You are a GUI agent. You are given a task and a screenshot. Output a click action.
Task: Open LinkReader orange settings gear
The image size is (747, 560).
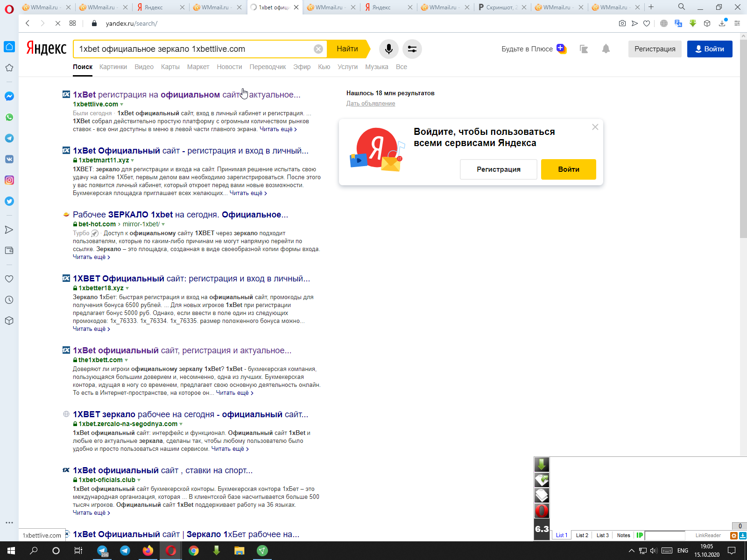tap(734, 536)
